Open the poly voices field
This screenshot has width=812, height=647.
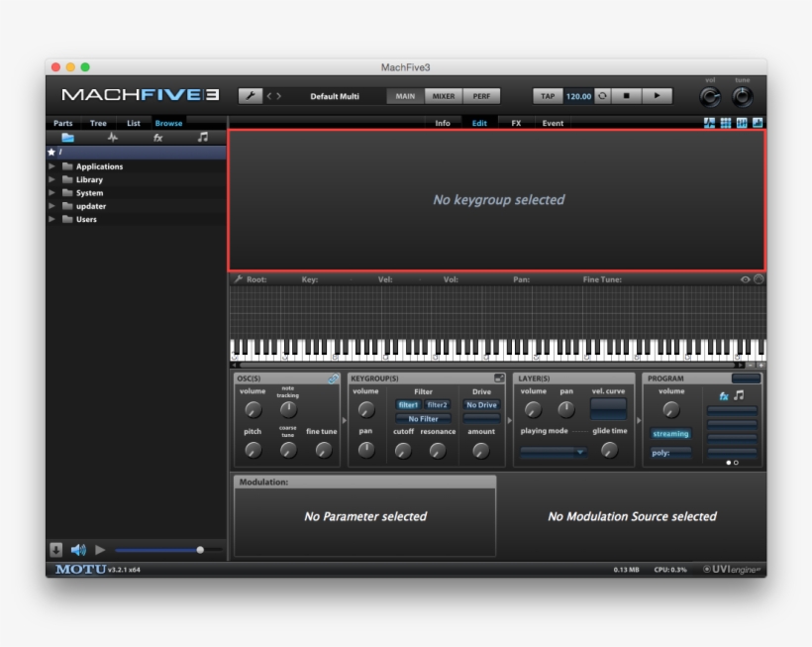670,453
